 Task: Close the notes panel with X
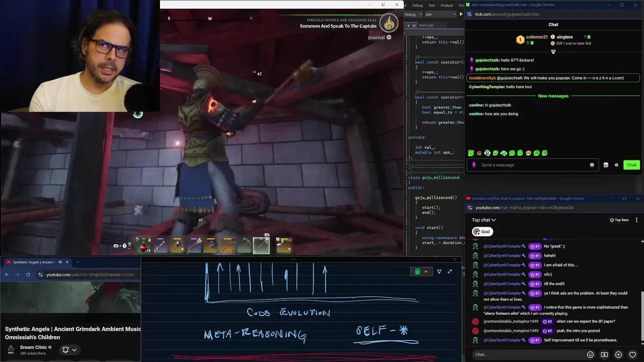454,260
